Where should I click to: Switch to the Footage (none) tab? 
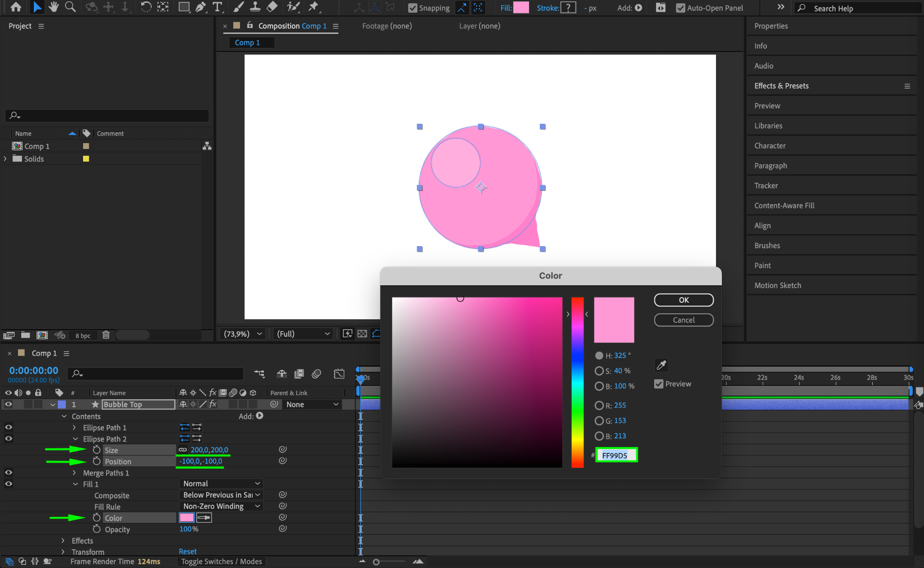387,26
